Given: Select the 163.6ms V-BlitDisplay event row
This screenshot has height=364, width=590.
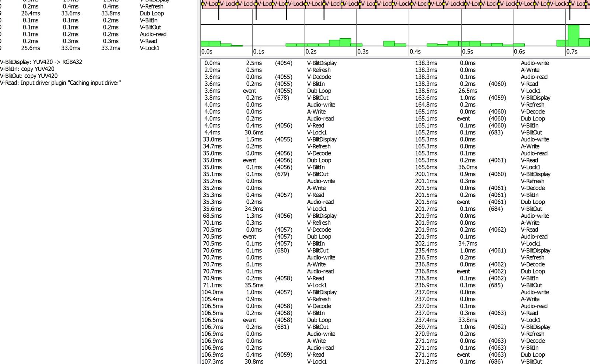Looking at the screenshot, I should click(483, 98).
